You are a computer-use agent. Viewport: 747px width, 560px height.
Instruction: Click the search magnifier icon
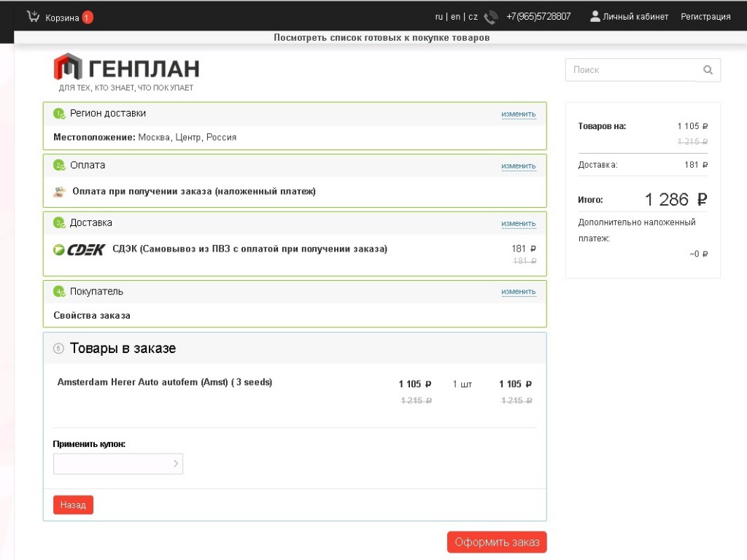708,70
